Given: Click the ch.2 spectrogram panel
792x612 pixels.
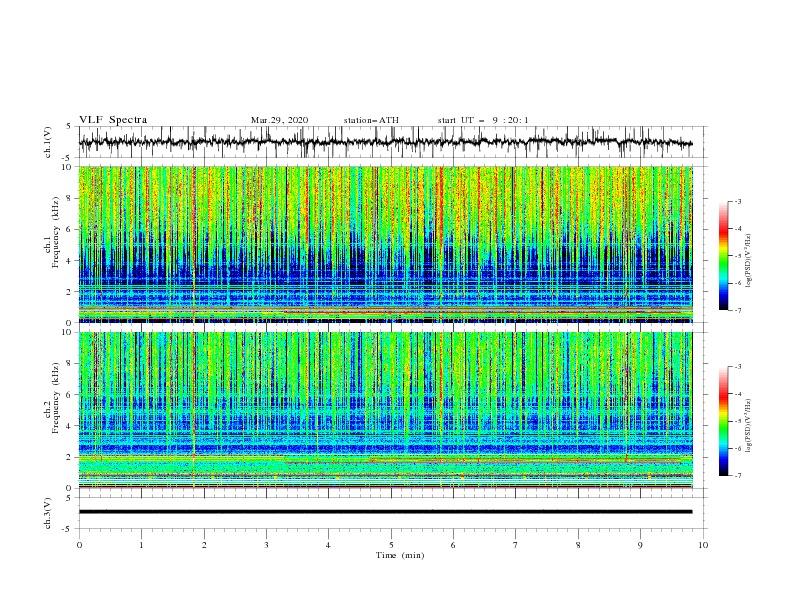Looking at the screenshot, I should point(385,410).
